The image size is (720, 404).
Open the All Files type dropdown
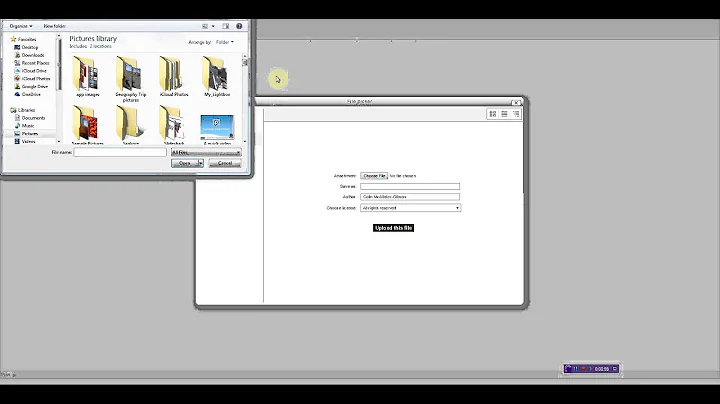(206, 152)
